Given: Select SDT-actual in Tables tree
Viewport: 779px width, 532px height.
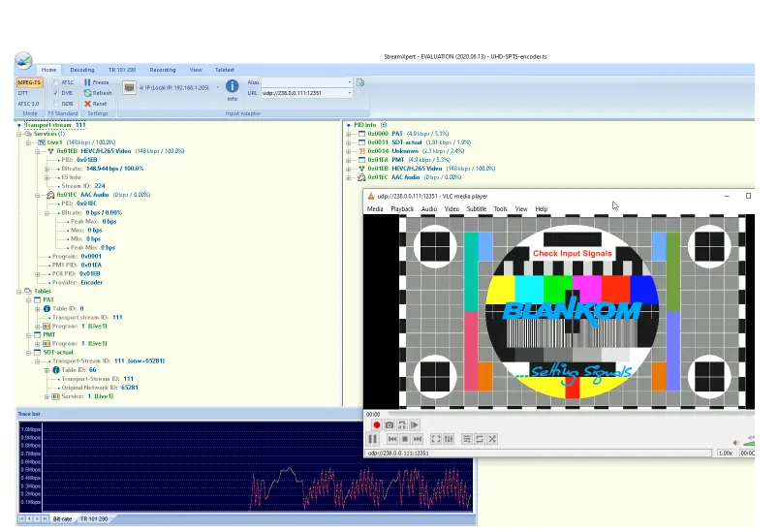Looking at the screenshot, I should pos(57,353).
